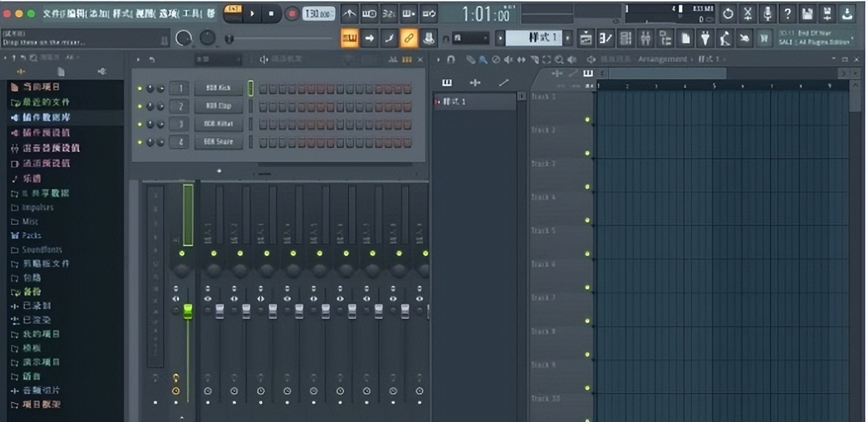Screen dimensions: 868x422
Task: Mute the 808 Kick channel green LED
Action: coord(139,89)
